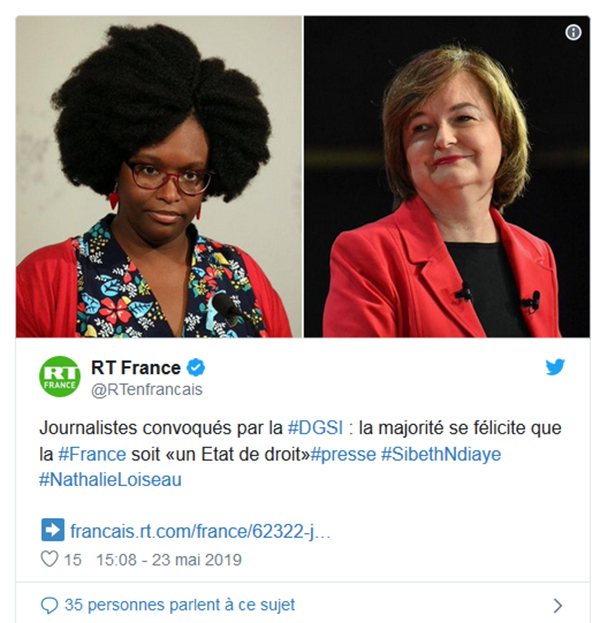Open the #SibethNdiaye hashtag
This screenshot has width=600, height=623.
[x=441, y=454]
